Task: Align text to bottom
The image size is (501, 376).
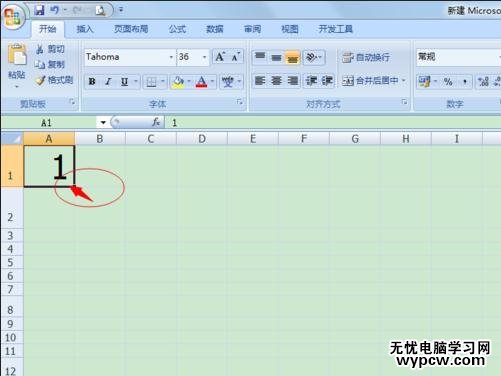Action: [292, 57]
